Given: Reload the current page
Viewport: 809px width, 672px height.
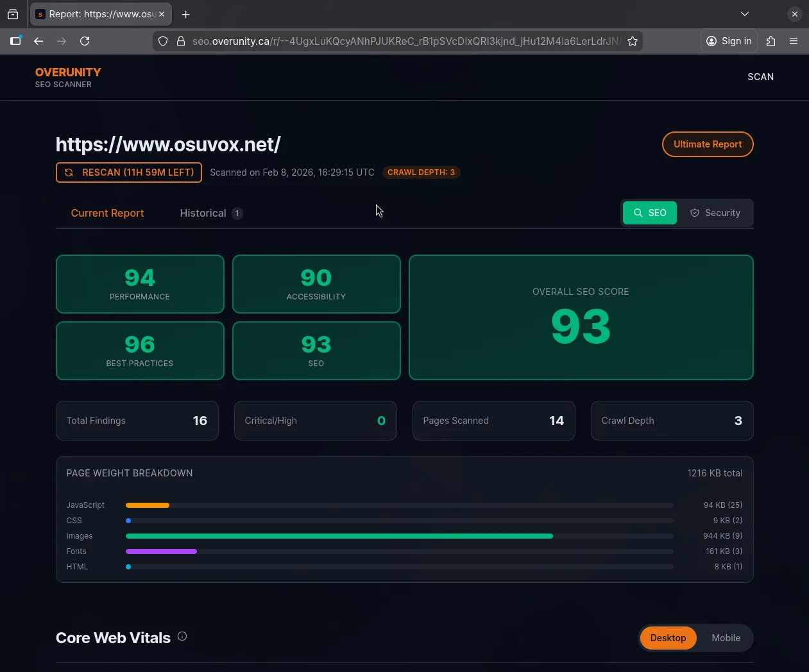Looking at the screenshot, I should click(x=85, y=41).
